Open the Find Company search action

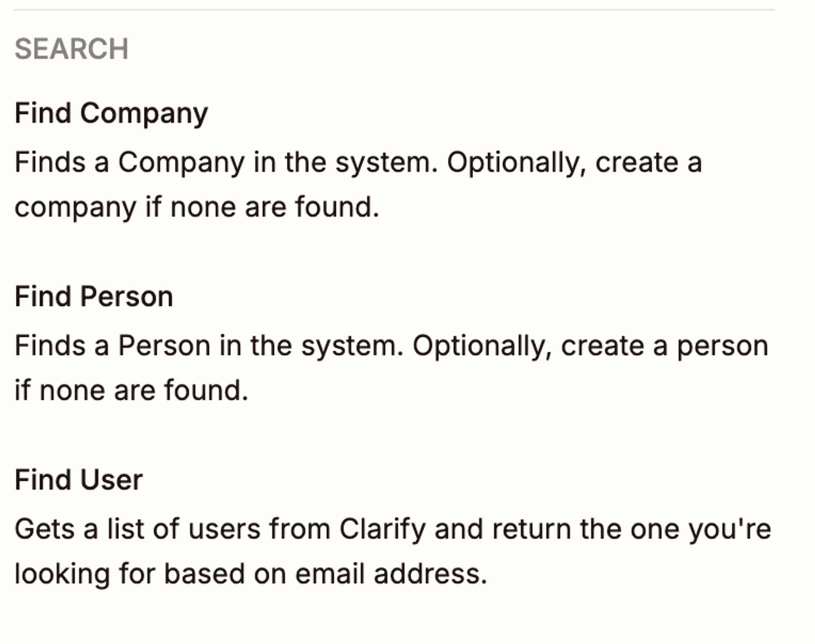point(111,114)
